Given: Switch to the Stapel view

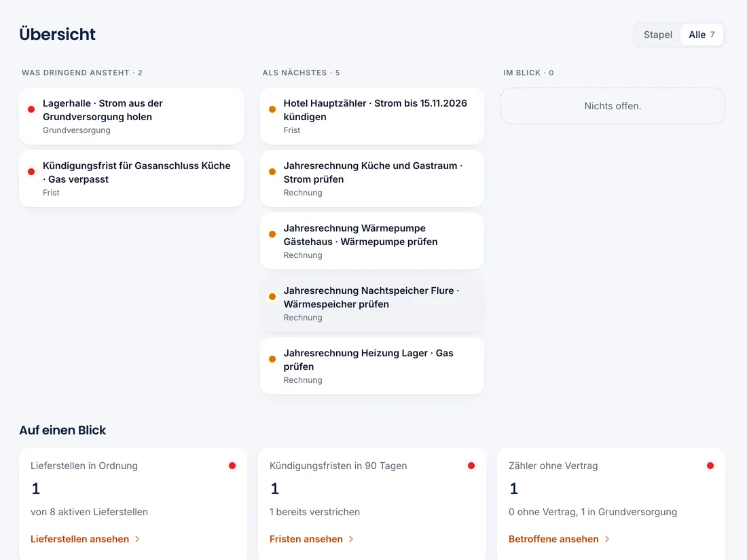Looking at the screenshot, I should pyautogui.click(x=657, y=35).
